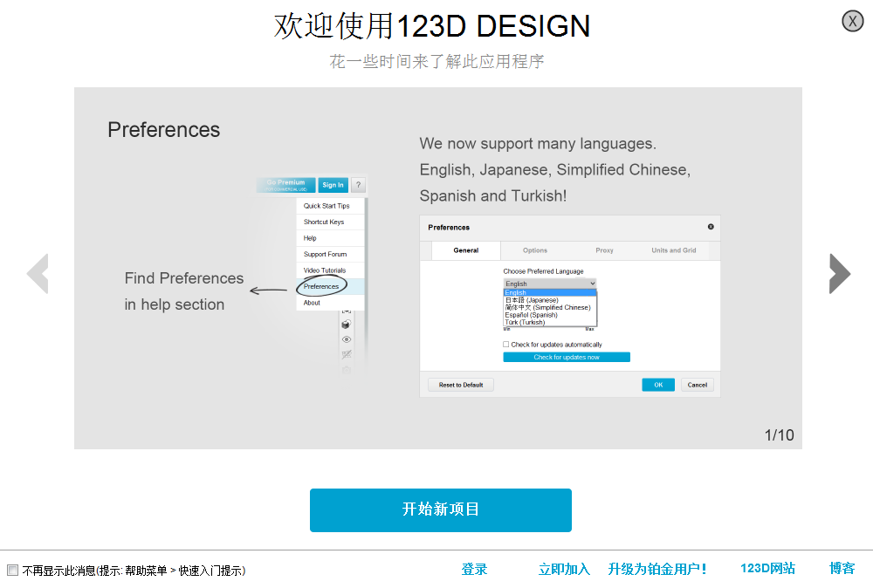873x588 pixels.
Task: Click the Preferences slide image
Action: (x=438, y=268)
